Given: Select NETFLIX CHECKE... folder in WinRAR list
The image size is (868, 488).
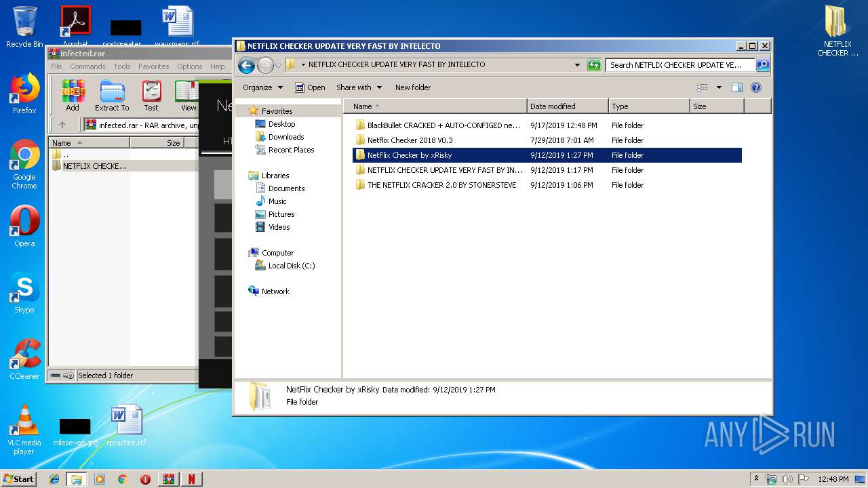Looking at the screenshot, I should 95,166.
